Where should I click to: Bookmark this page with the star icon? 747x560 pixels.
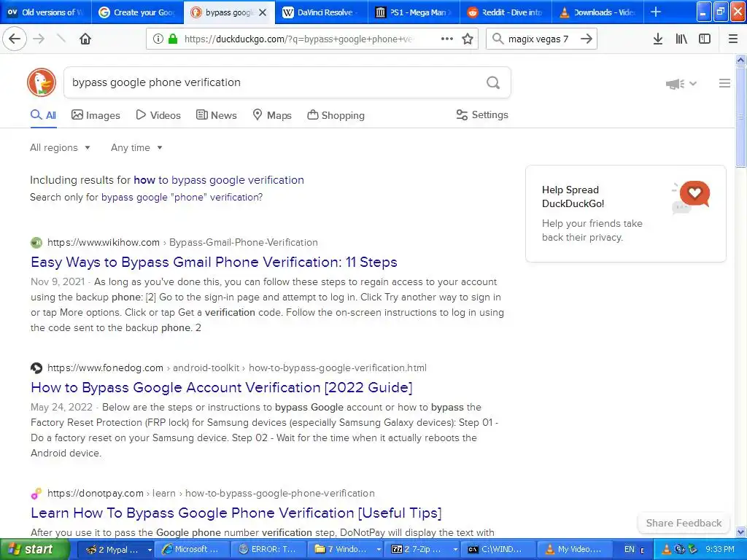(468, 39)
